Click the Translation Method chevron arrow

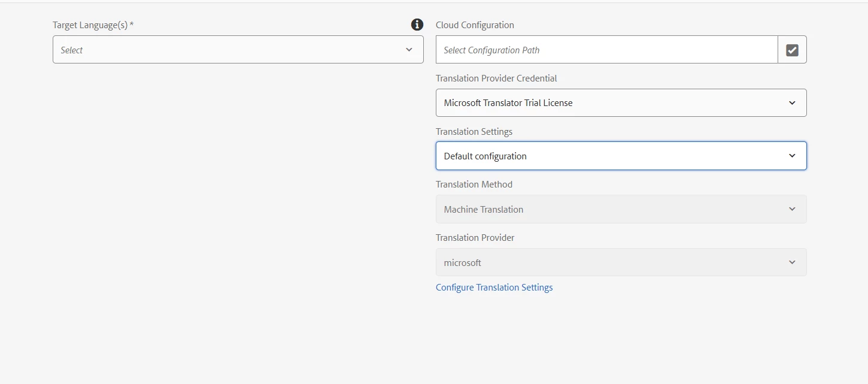pyautogui.click(x=792, y=209)
